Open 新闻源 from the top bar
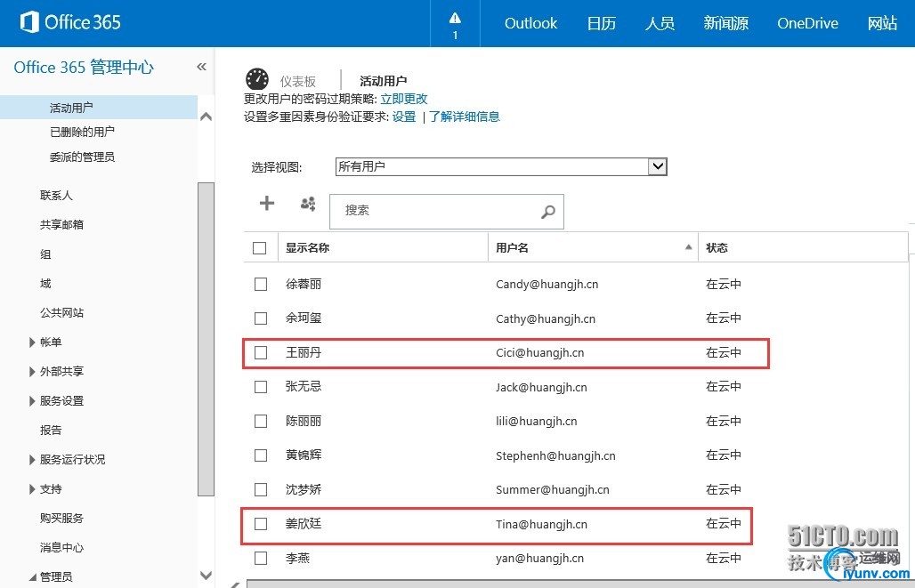This screenshot has height=588, width=915. (x=726, y=23)
